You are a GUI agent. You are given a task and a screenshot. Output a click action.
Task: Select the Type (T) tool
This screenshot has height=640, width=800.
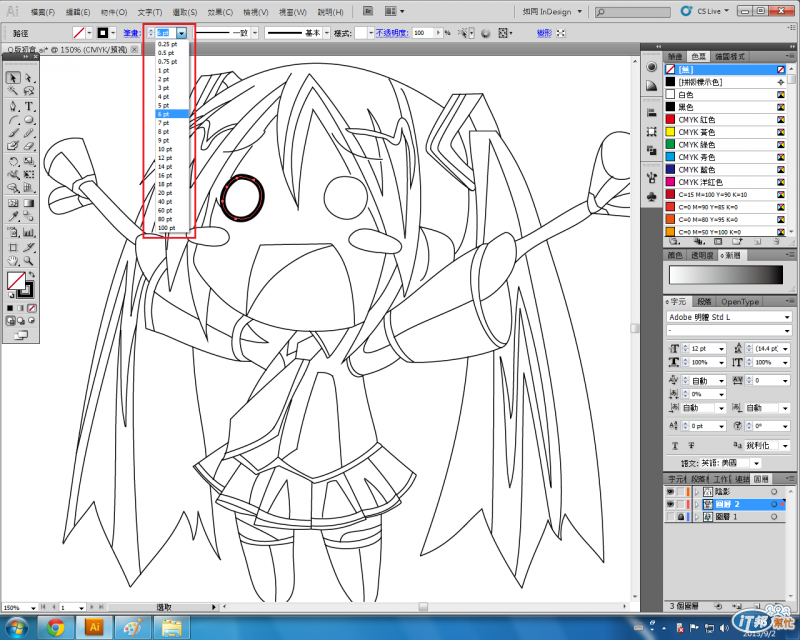pyautogui.click(x=29, y=106)
